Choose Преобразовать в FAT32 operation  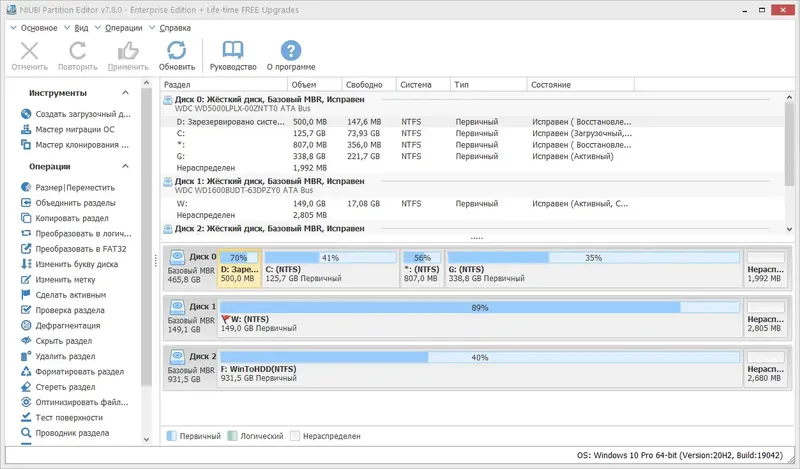point(74,249)
